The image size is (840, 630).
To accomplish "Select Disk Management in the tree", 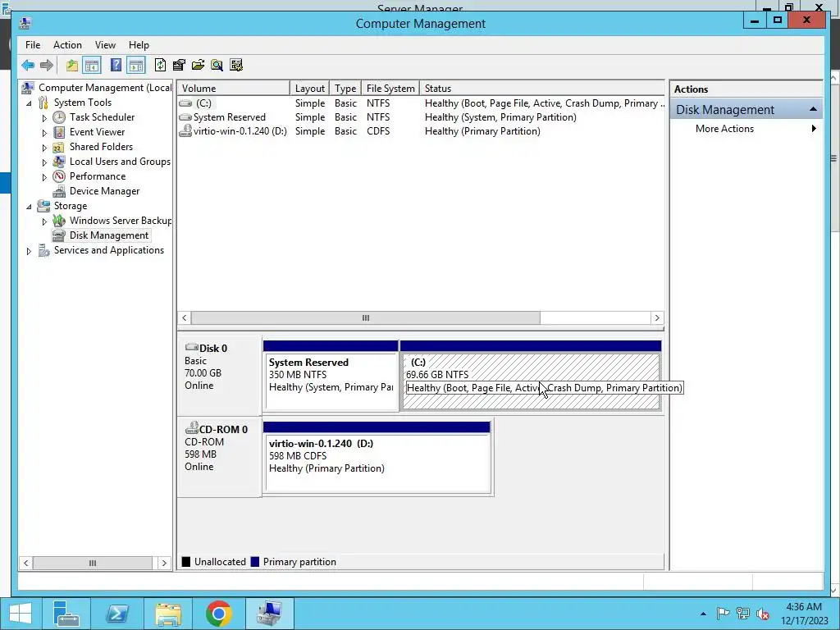I will click(x=109, y=235).
